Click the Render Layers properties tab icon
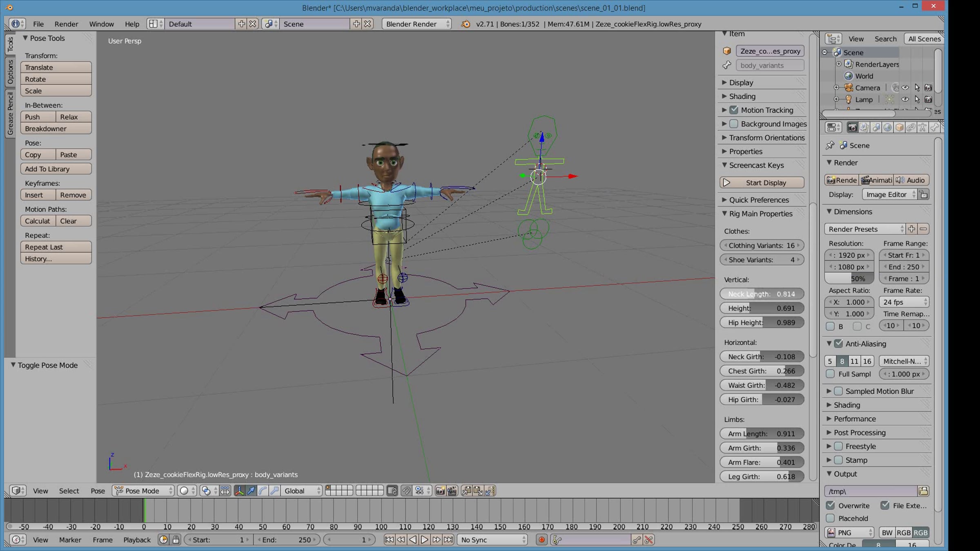 click(x=864, y=128)
